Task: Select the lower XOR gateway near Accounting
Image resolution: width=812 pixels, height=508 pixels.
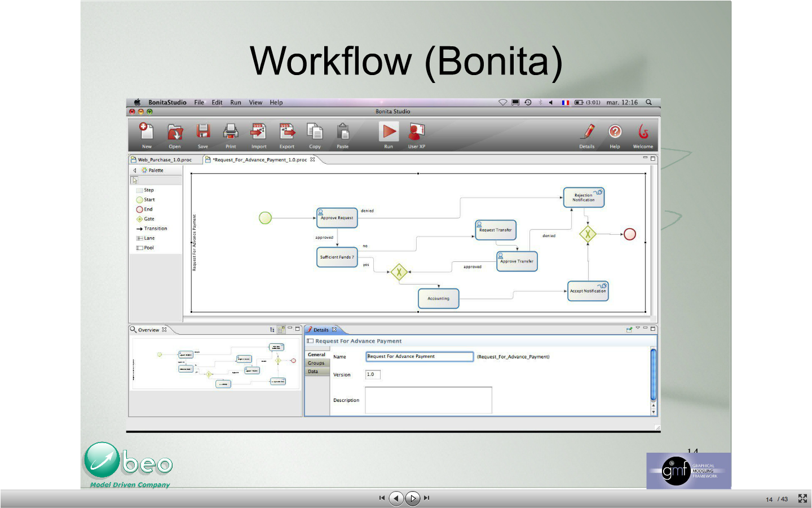Action: pos(399,273)
